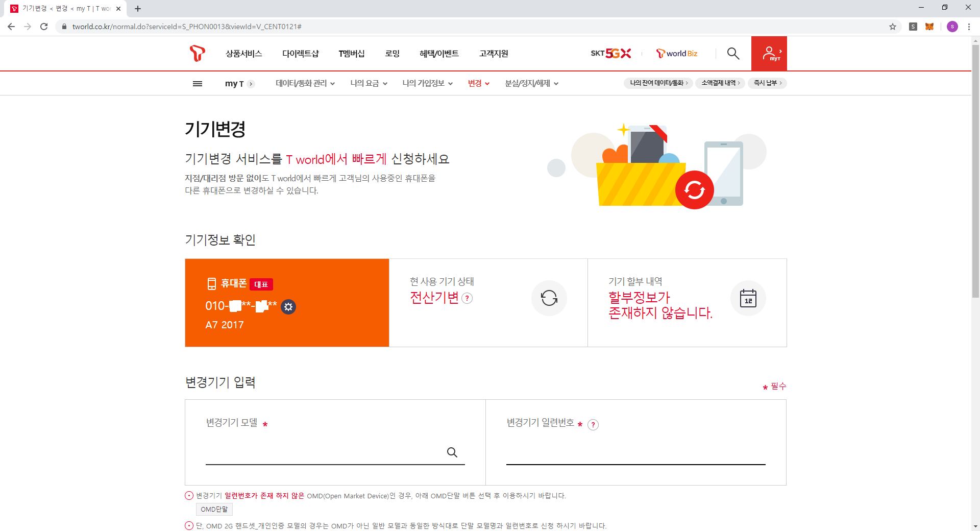Open the my T menu arrow
This screenshot has width=980, height=531.
coord(251,84)
